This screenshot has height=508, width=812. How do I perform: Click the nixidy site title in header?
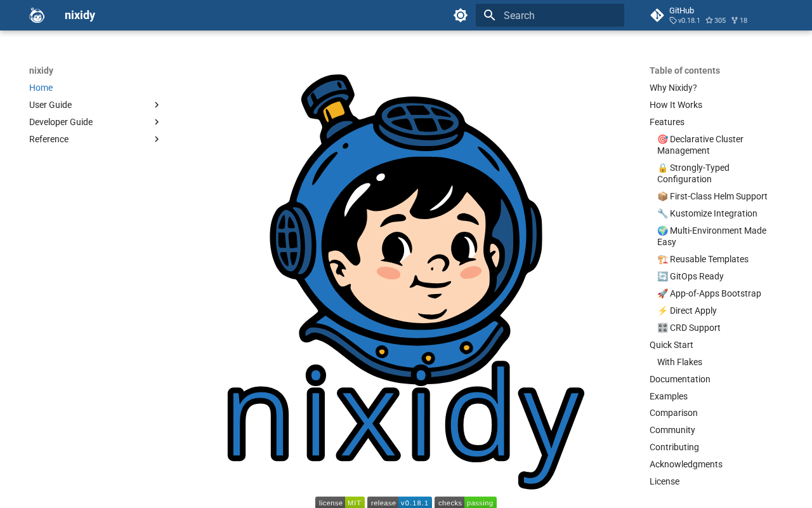pyautogui.click(x=80, y=15)
